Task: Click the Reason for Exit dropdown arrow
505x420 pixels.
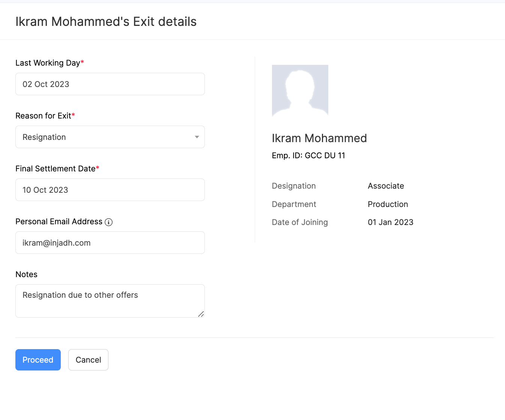Action: (x=197, y=137)
